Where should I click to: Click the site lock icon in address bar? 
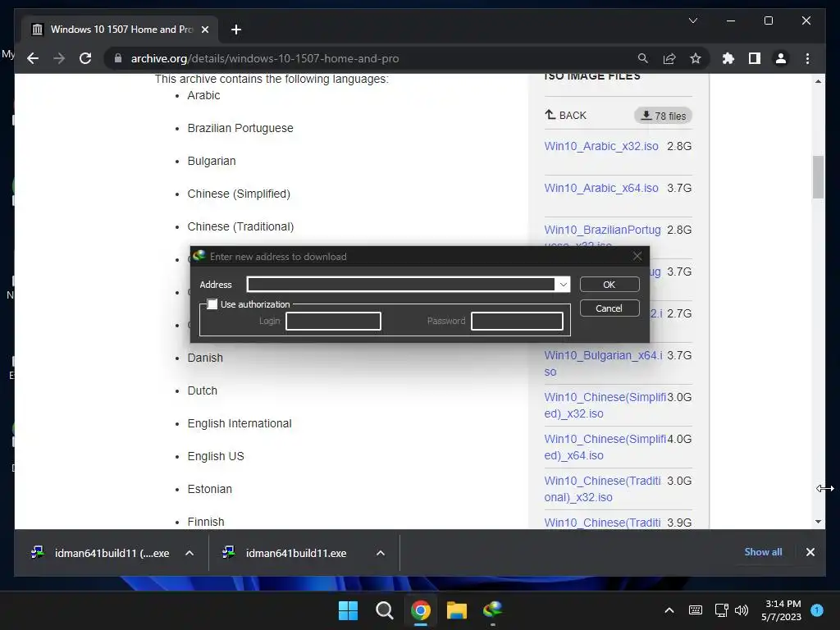118,58
